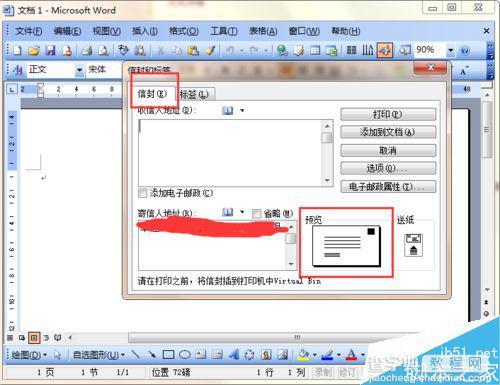The height and width of the screenshot is (385, 500).
Task: Open the 文件 menu
Action: pyautogui.click(x=29, y=31)
